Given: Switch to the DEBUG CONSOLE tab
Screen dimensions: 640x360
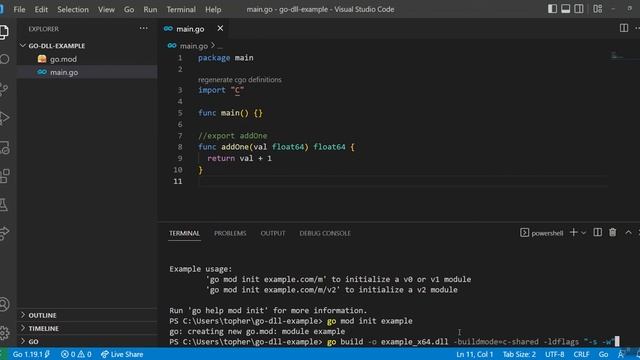Looking at the screenshot, I should click(325, 233).
